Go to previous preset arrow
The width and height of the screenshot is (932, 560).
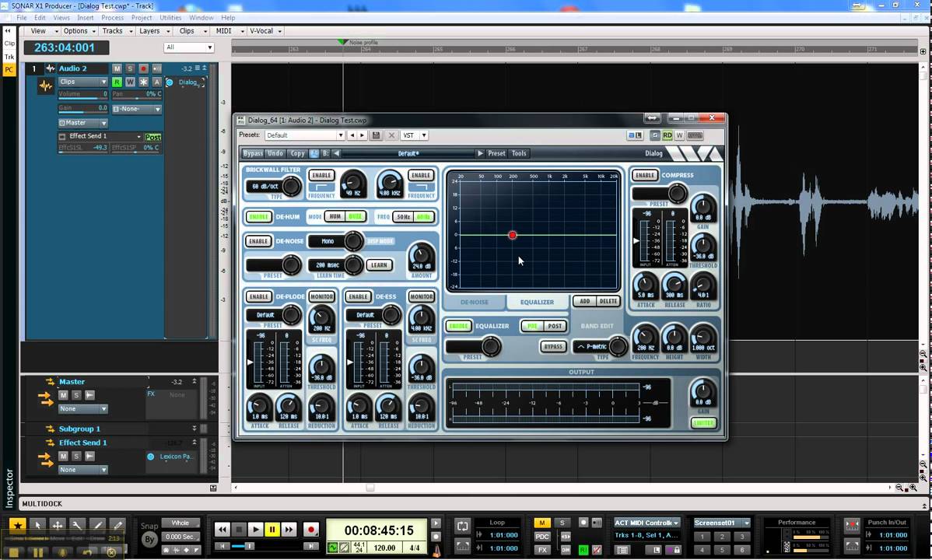click(352, 135)
